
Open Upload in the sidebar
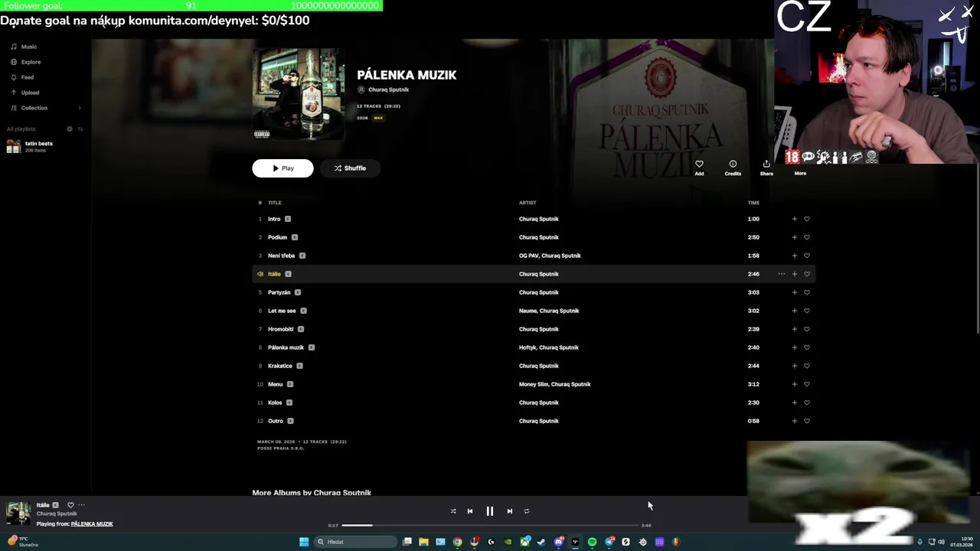click(24, 93)
